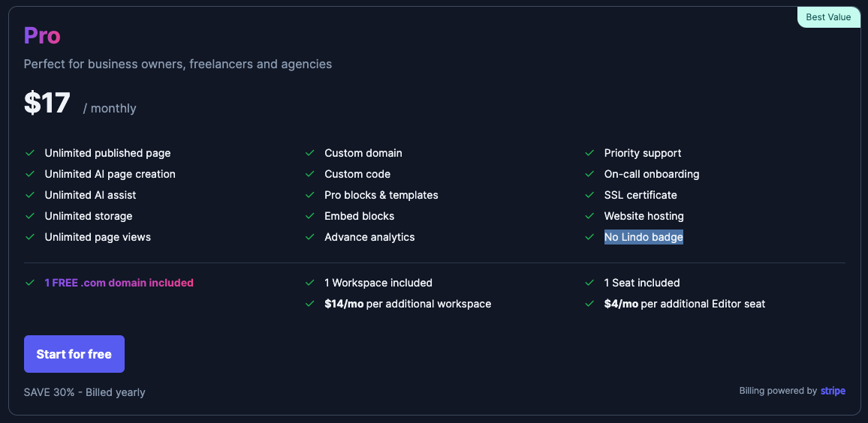Click the $14/mo per additional workspace text

[408, 304]
